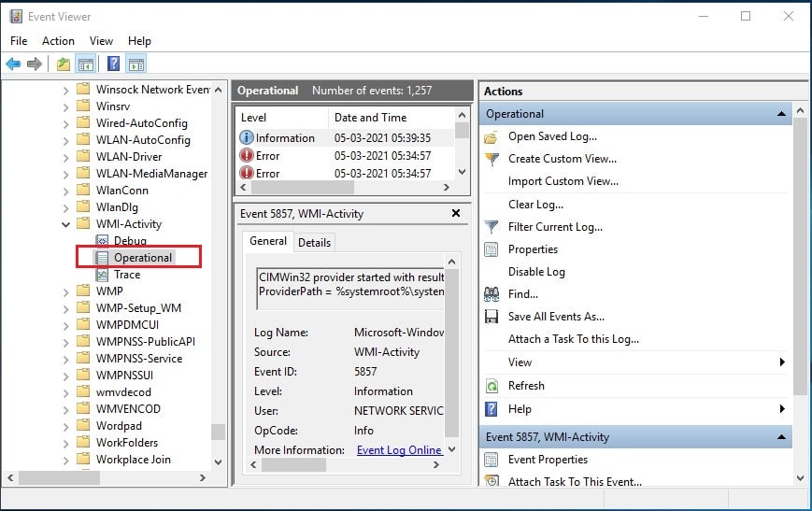Screen dimensions: 812x511
Task: Click the blue Help toolbar icon
Action: point(113,64)
